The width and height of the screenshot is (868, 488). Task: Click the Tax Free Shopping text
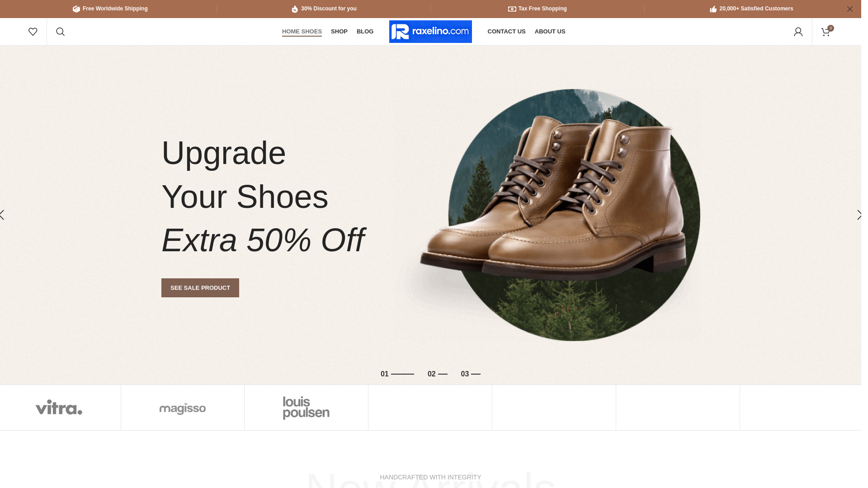point(542,9)
